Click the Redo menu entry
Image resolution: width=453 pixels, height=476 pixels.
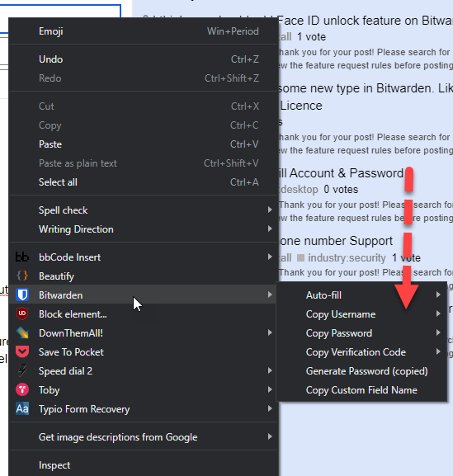coord(144,78)
